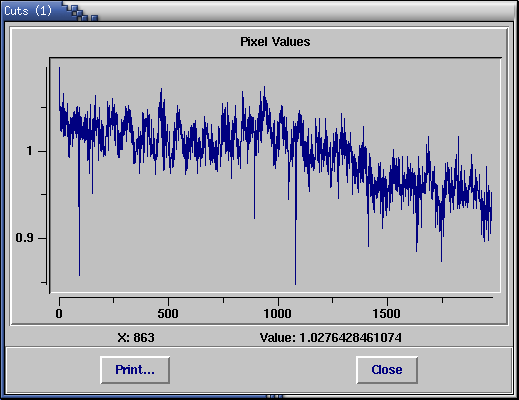519x400 pixels.
Task: Select the Cuts (1) title bar label
Action: pyautogui.click(x=28, y=11)
